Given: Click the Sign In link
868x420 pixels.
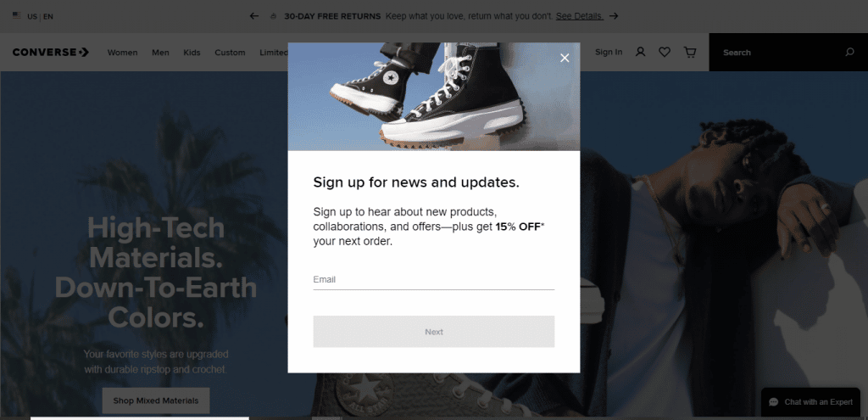Looking at the screenshot, I should coord(609,52).
